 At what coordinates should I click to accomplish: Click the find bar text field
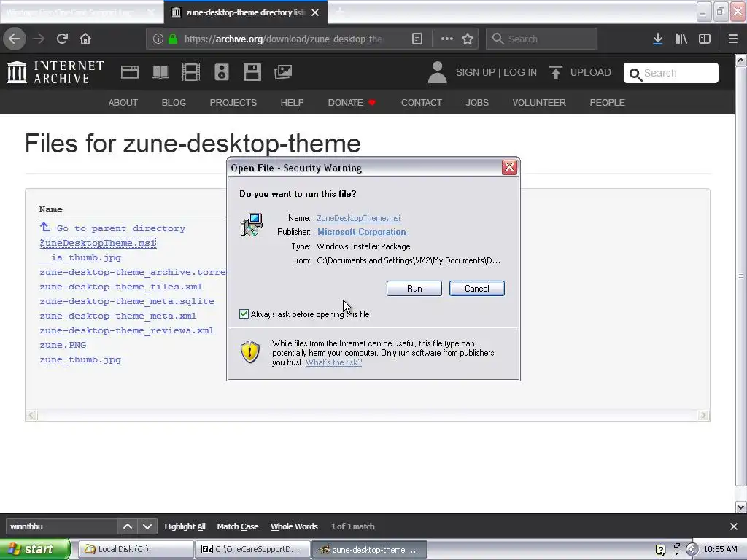click(61, 526)
